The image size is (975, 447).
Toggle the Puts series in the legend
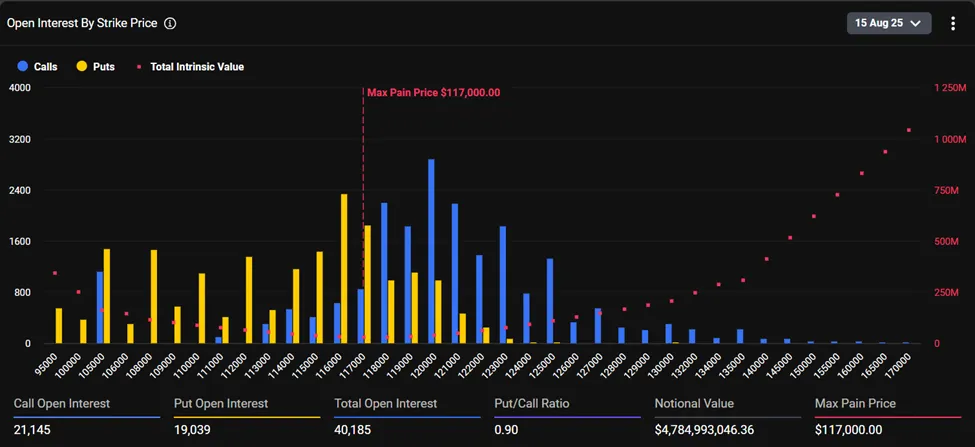[96, 67]
